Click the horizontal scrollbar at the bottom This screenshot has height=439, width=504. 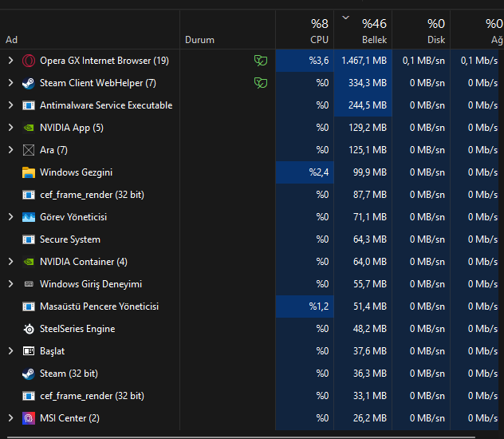coord(241,437)
